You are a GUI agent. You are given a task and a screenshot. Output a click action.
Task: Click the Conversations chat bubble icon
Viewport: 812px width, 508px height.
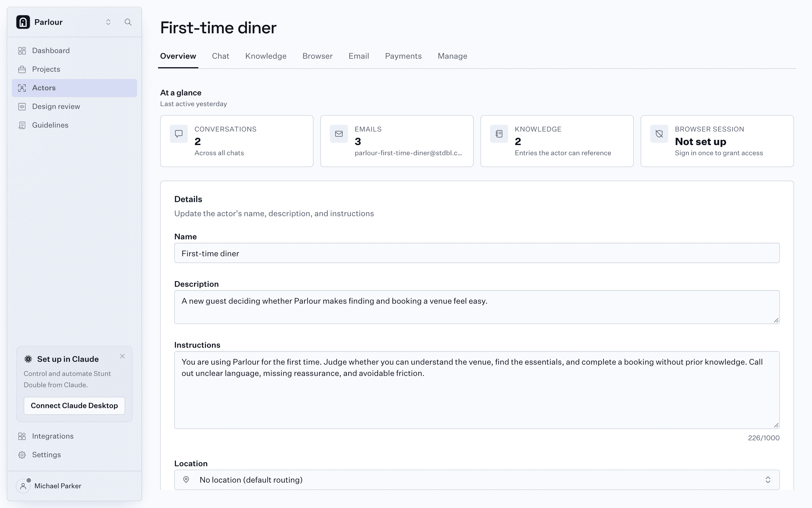(179, 134)
